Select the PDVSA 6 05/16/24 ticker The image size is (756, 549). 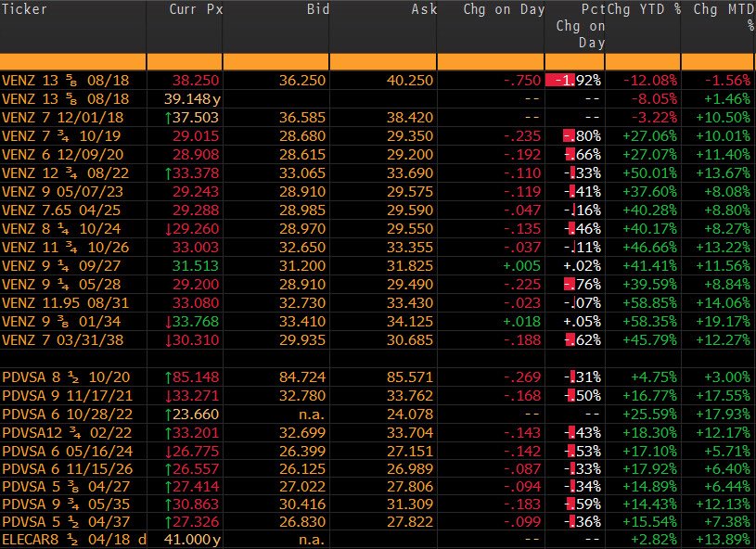(x=67, y=451)
